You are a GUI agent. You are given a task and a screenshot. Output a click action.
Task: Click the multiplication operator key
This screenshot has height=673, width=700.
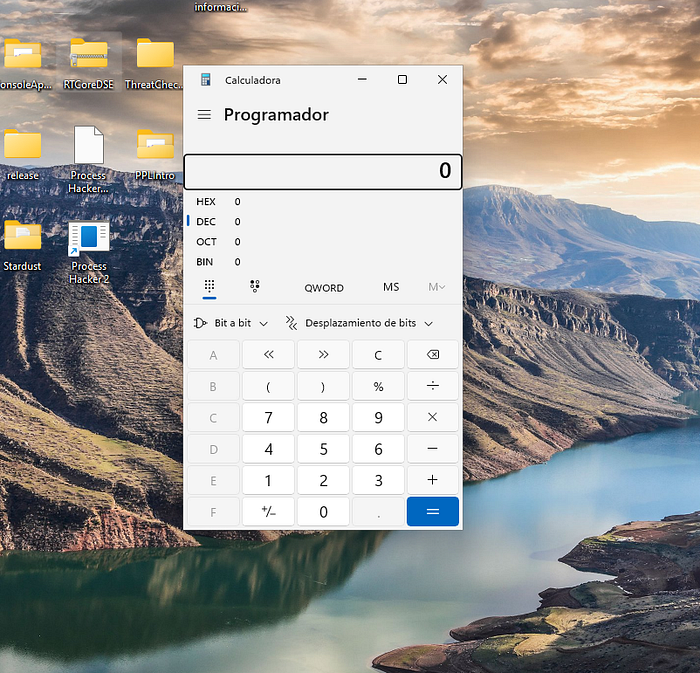point(433,417)
